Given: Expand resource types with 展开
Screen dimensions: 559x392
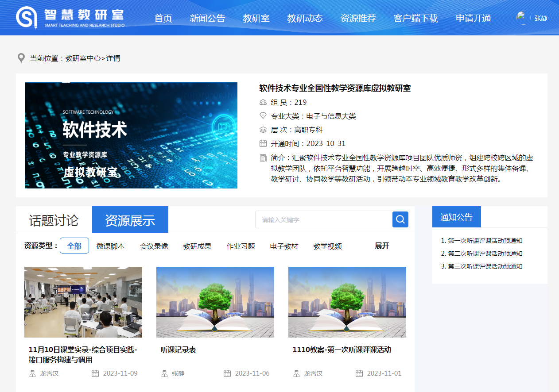Looking at the screenshot, I should pos(382,246).
